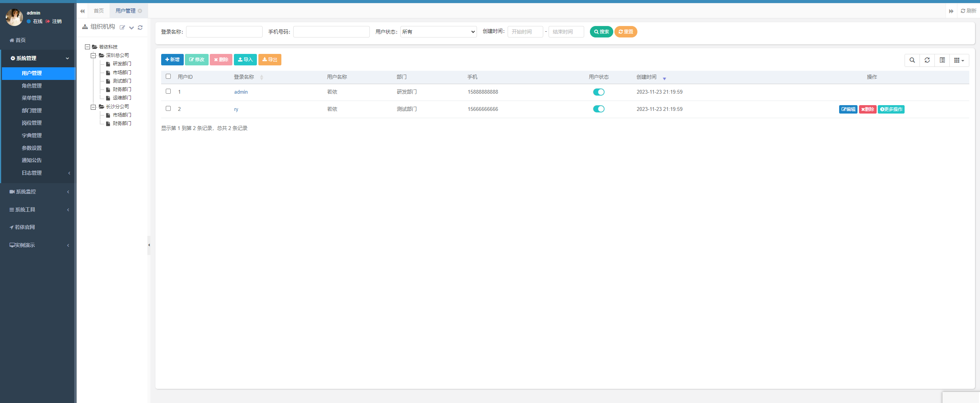Select 角色管理 in the sidebar

(x=32, y=86)
